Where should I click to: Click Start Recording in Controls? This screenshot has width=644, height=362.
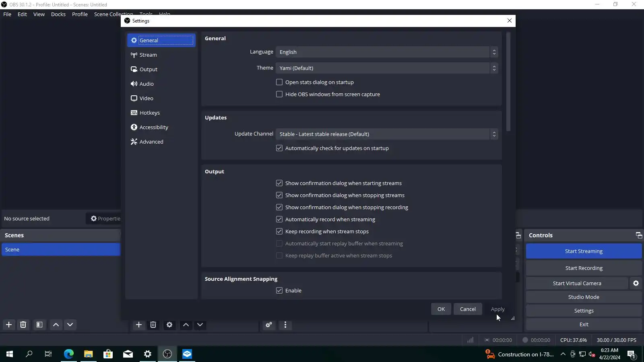tap(584, 268)
